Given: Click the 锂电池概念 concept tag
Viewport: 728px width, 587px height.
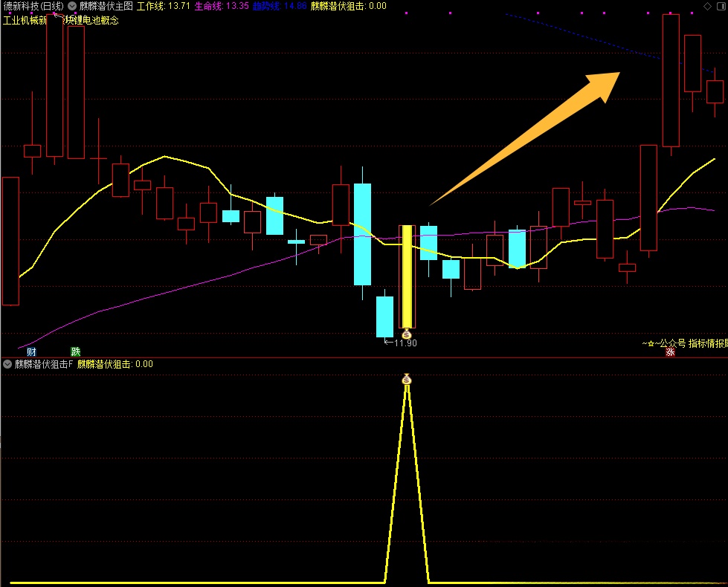Looking at the screenshot, I should pos(93,21).
